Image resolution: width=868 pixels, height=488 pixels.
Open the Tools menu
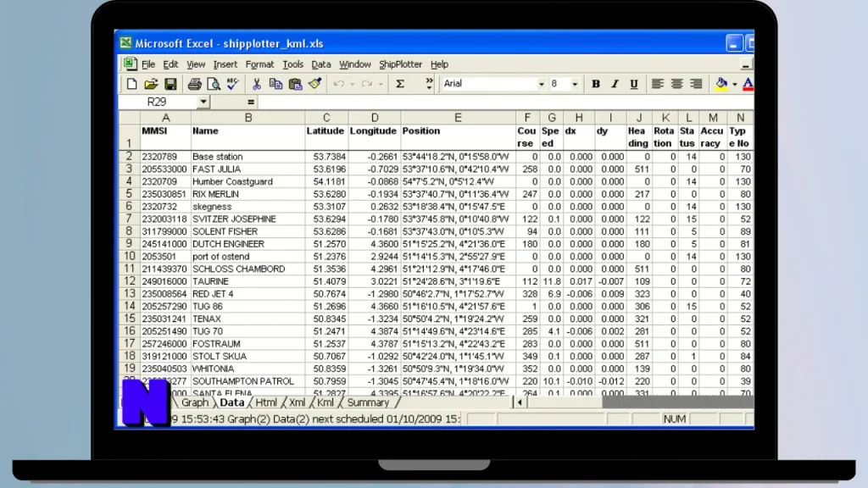(x=292, y=64)
